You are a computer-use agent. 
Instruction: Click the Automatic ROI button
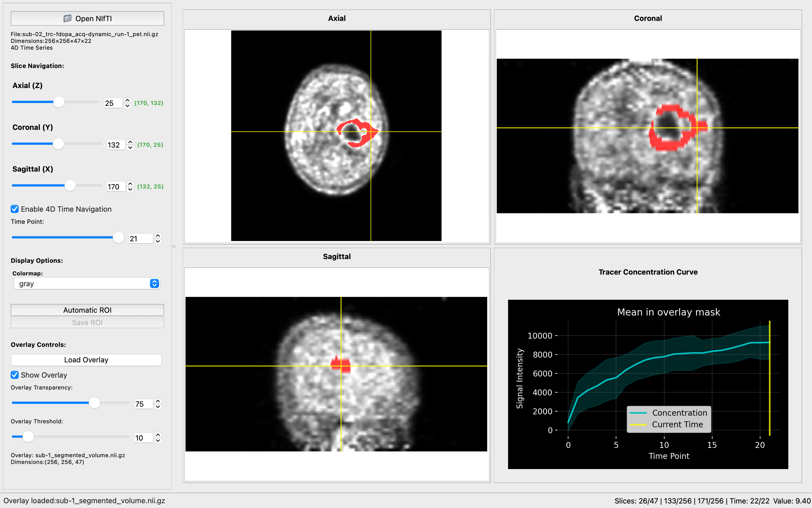pyautogui.click(x=87, y=310)
